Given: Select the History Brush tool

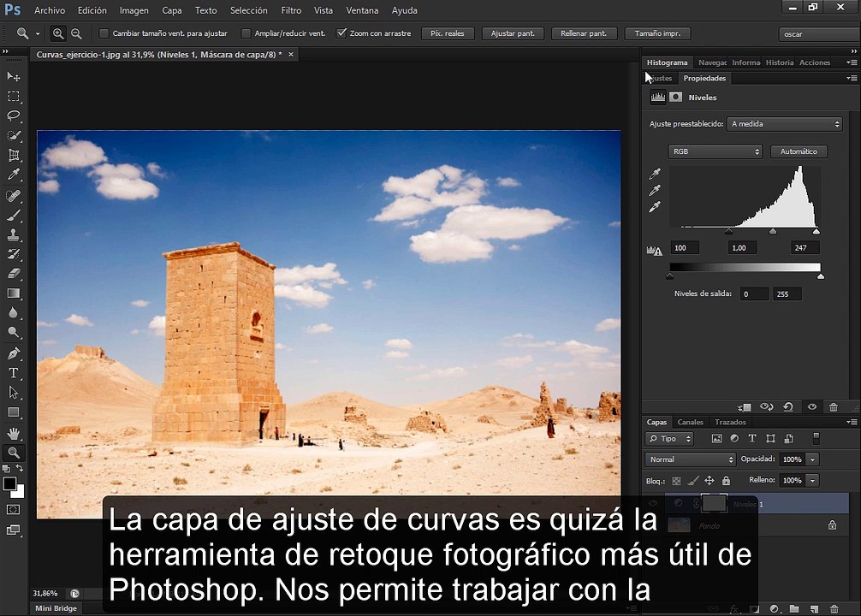Looking at the screenshot, I should (x=14, y=254).
